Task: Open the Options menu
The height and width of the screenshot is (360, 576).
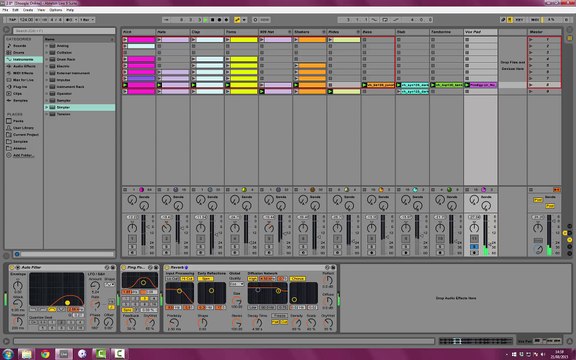Action: (55, 10)
